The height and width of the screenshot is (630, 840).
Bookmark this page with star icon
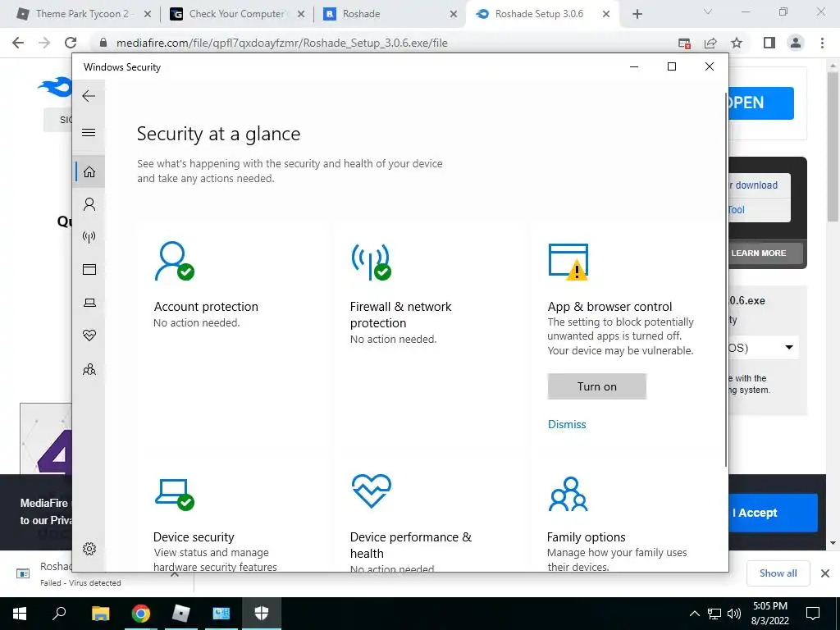737,43
